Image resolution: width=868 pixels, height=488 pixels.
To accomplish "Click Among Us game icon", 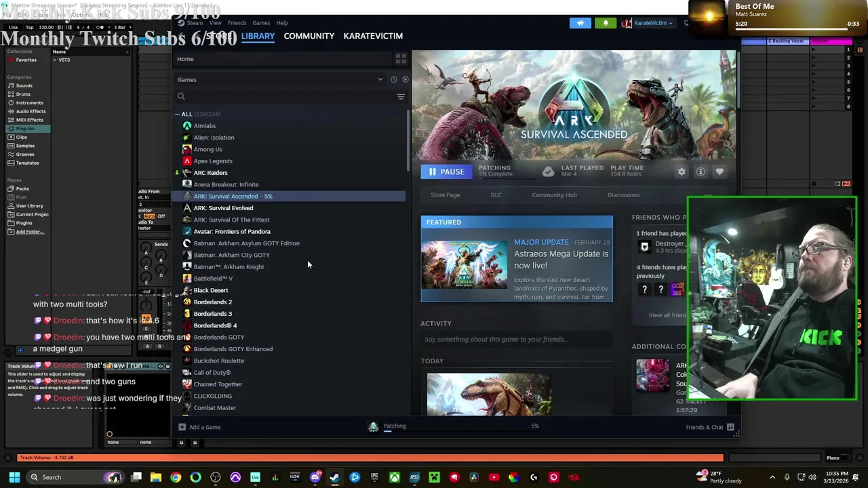I will 186,149.
